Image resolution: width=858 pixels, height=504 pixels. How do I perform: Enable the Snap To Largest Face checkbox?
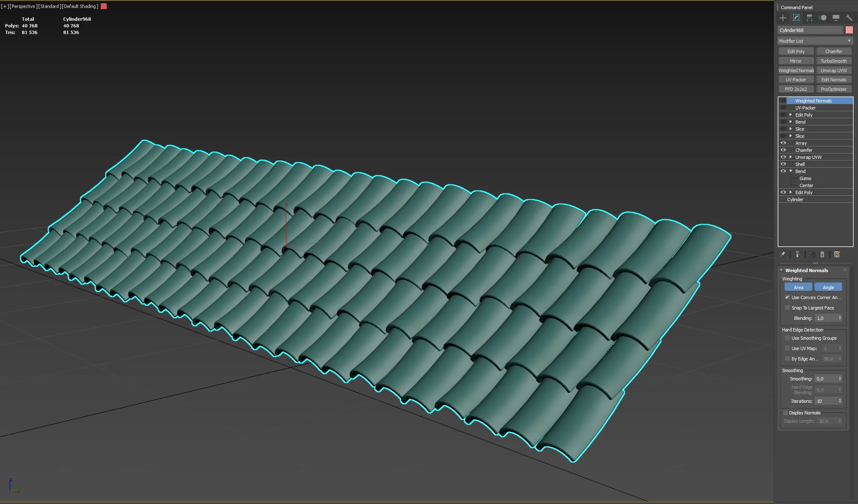coord(787,307)
